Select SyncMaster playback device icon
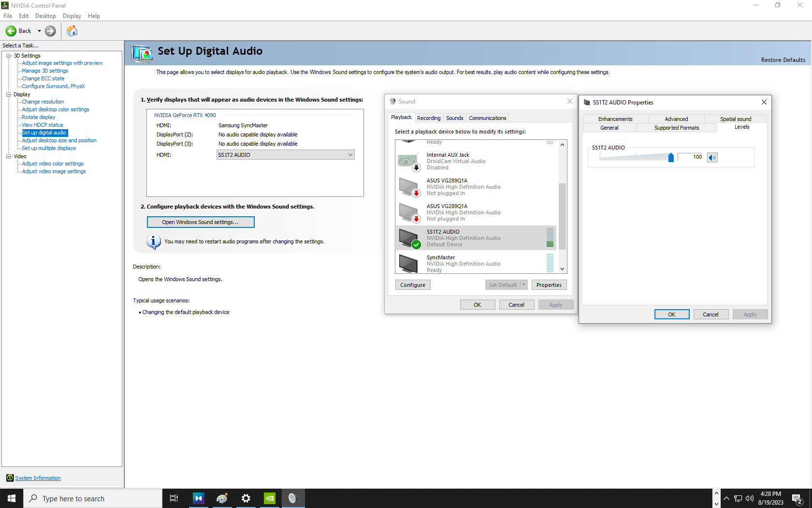The image size is (812, 508). pyautogui.click(x=409, y=264)
